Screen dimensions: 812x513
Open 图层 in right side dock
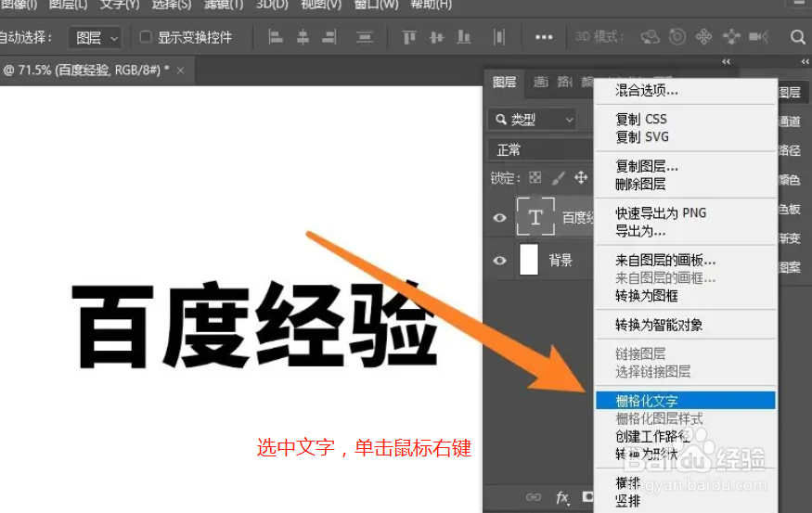click(791, 93)
